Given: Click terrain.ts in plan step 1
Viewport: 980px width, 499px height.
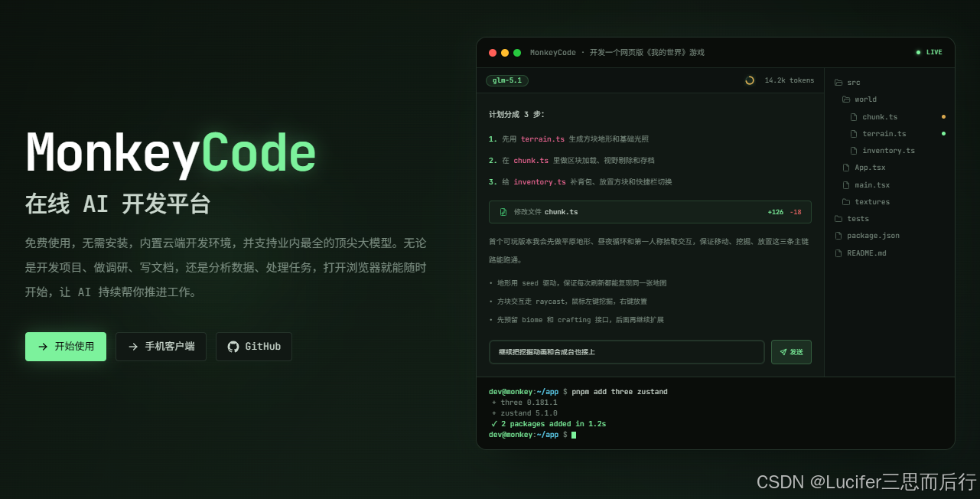Looking at the screenshot, I should tap(542, 139).
